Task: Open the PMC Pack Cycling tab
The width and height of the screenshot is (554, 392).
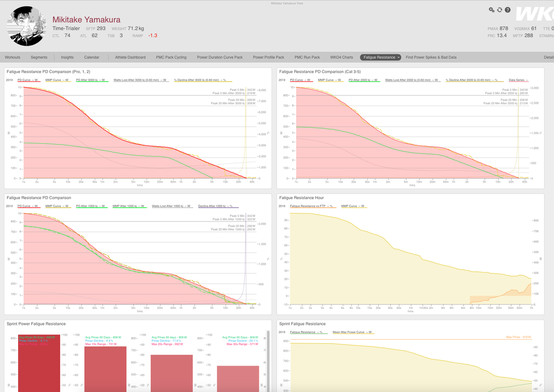Action: [x=171, y=57]
